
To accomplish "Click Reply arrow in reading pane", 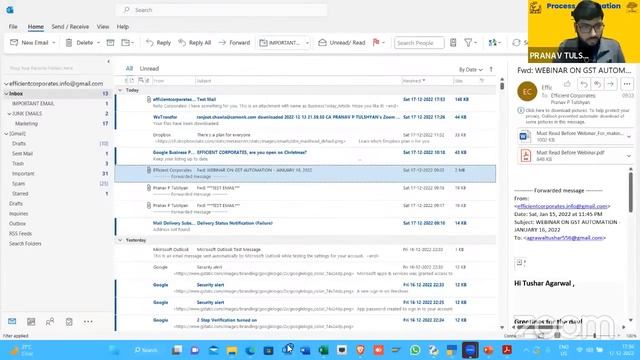I will pos(584,84).
